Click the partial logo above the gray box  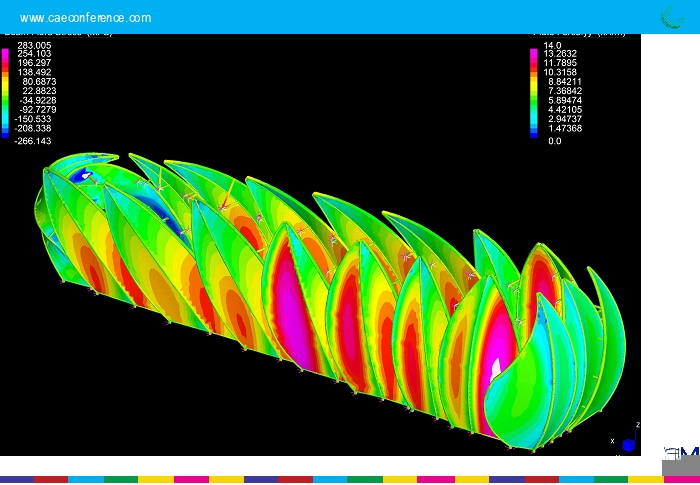click(x=682, y=453)
